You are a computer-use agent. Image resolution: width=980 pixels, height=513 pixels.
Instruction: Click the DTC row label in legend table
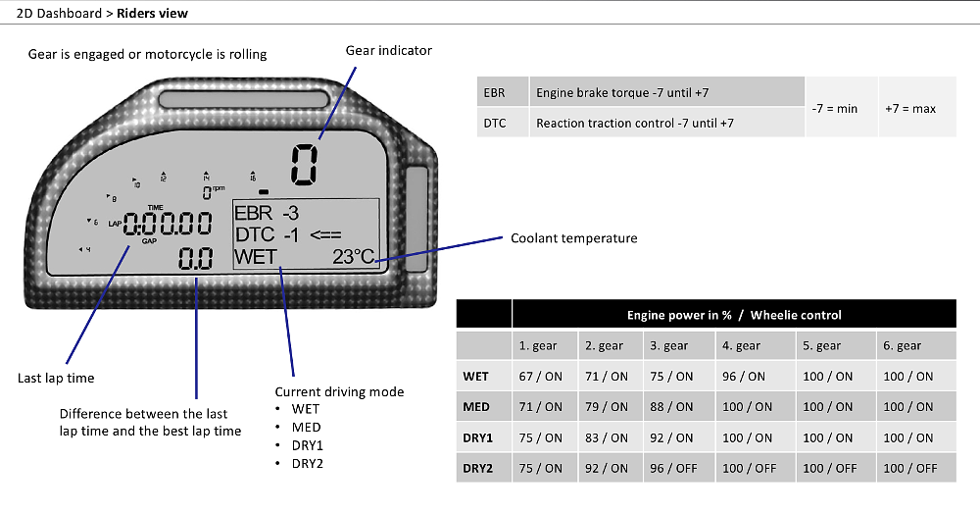(x=495, y=124)
